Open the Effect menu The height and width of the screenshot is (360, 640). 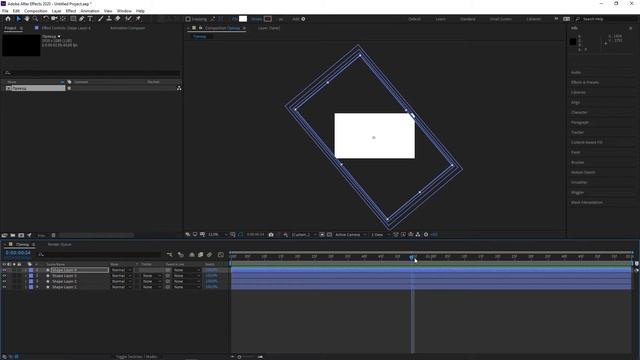(x=71, y=11)
